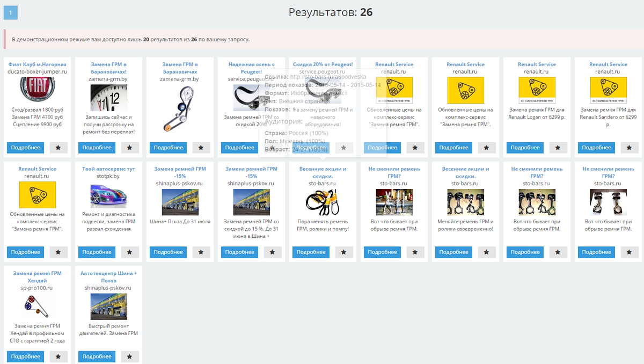Favorite the Автотехцентр Шина + Псков ad
The height and width of the screenshot is (364, 644).
pos(130,356)
